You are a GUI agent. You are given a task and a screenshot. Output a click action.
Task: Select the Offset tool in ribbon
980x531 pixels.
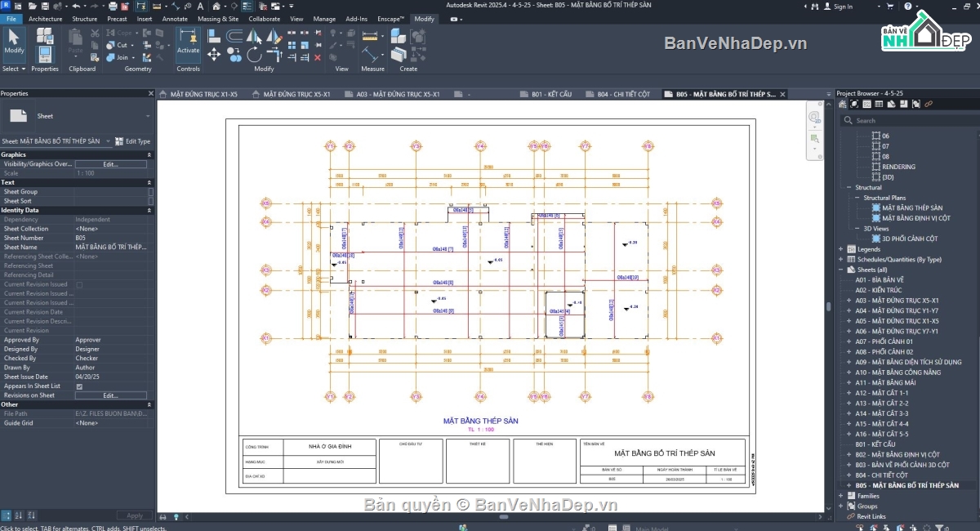pyautogui.click(x=234, y=36)
